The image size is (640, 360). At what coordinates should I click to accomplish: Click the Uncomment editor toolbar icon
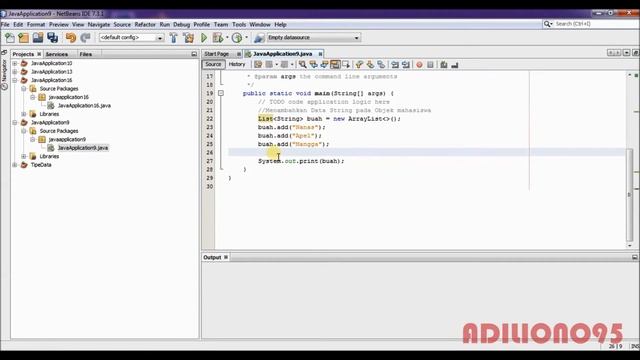tap(455, 64)
